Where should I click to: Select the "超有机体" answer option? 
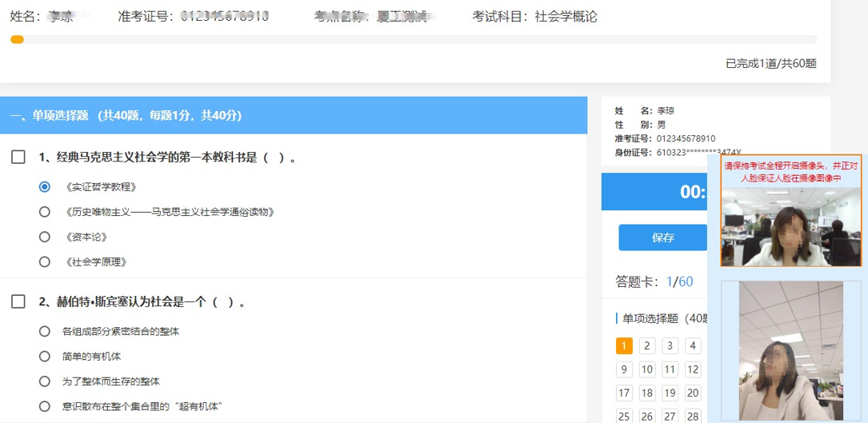point(45,406)
